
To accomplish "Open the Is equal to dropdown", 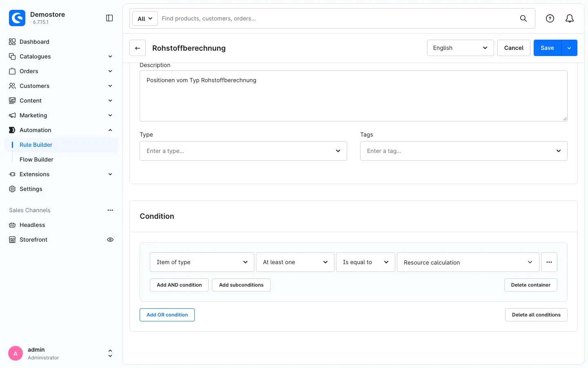I will pyautogui.click(x=365, y=262).
